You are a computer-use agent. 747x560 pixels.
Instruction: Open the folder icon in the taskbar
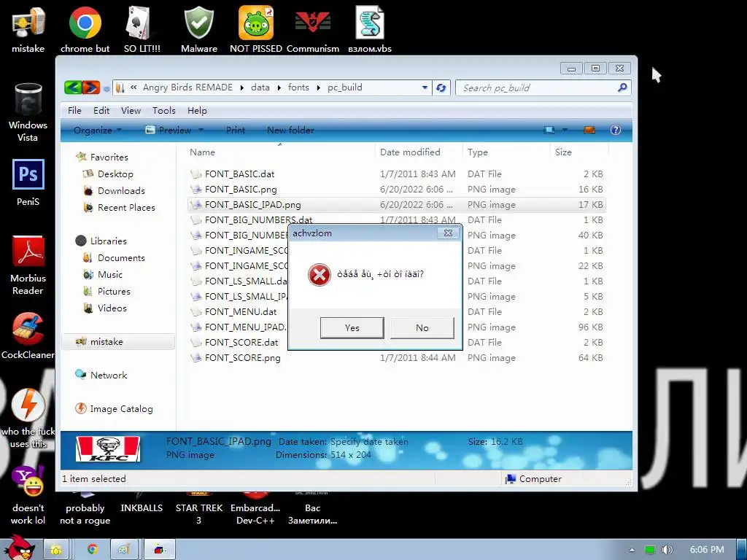56,550
